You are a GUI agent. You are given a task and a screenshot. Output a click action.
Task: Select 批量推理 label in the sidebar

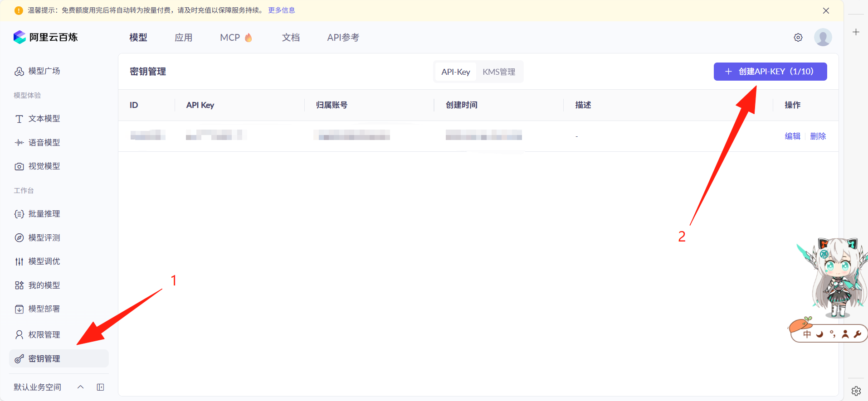point(44,214)
